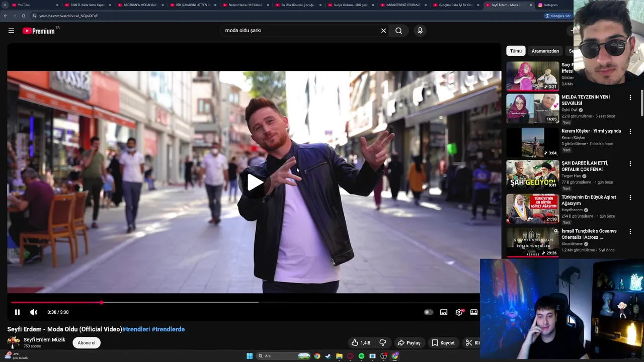Open Spotify from the taskbar

click(361, 356)
